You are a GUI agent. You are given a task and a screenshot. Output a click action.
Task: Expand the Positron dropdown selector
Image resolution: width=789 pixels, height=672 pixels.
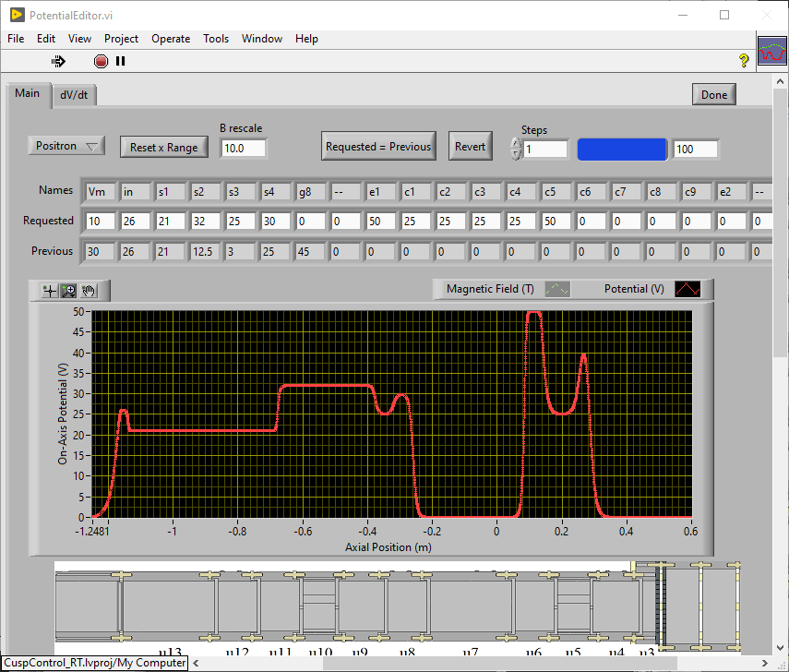tap(66, 146)
